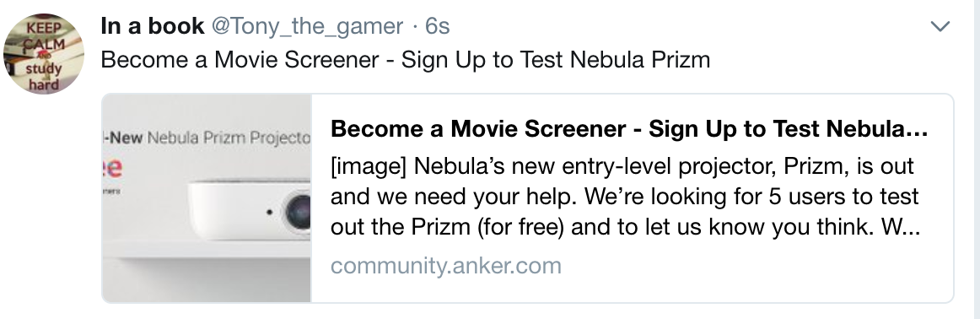Click the projector lens in the preview image

[x=299, y=213]
